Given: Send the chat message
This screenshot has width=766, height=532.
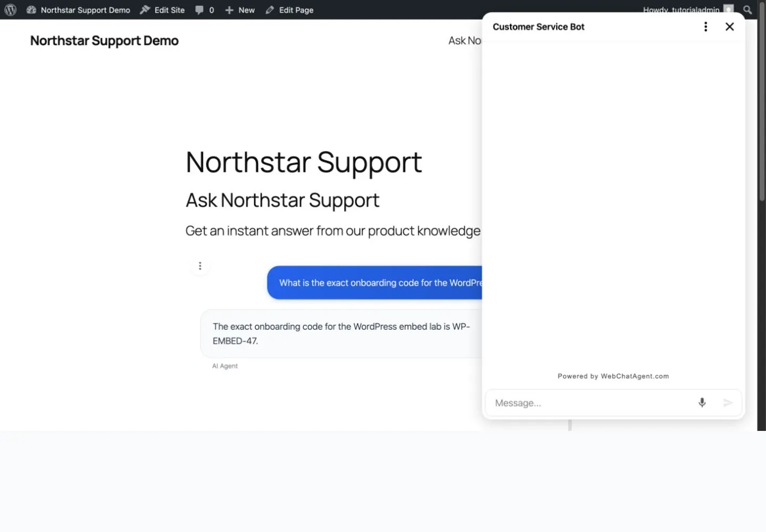Looking at the screenshot, I should pos(728,403).
